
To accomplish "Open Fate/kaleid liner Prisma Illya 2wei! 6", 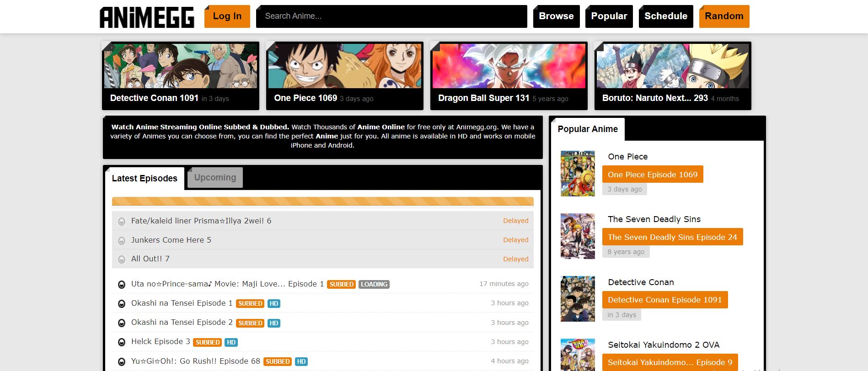I will pyautogui.click(x=201, y=221).
